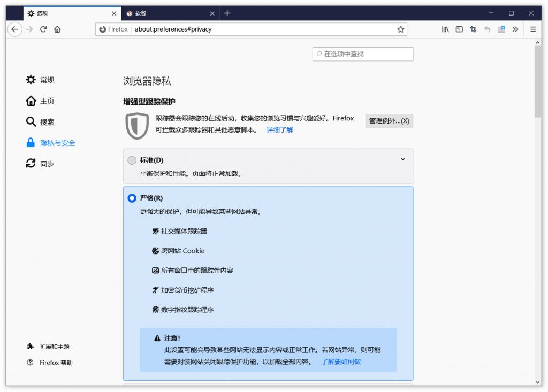This screenshot has width=548, height=392.
Task: Click inside the 在选项中查找 search field
Action: pyautogui.click(x=363, y=53)
